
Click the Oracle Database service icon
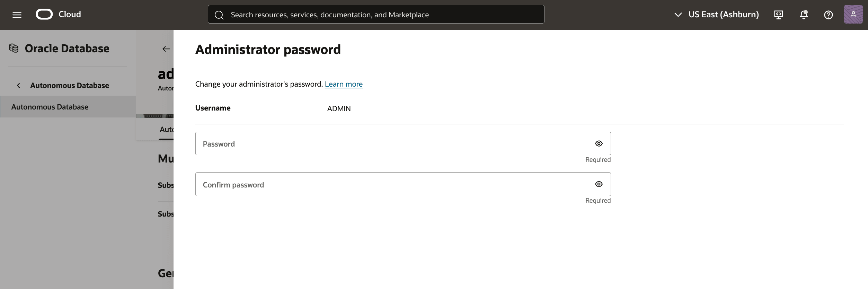coord(14,48)
